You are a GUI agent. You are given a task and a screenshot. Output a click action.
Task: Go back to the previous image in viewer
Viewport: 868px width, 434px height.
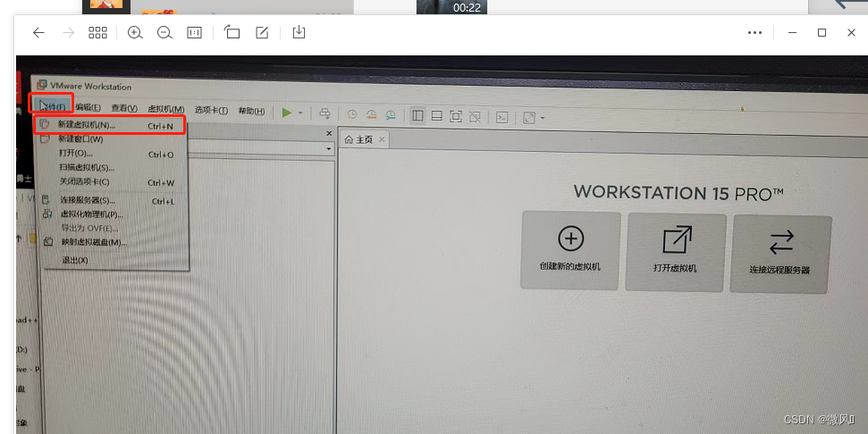(38, 33)
